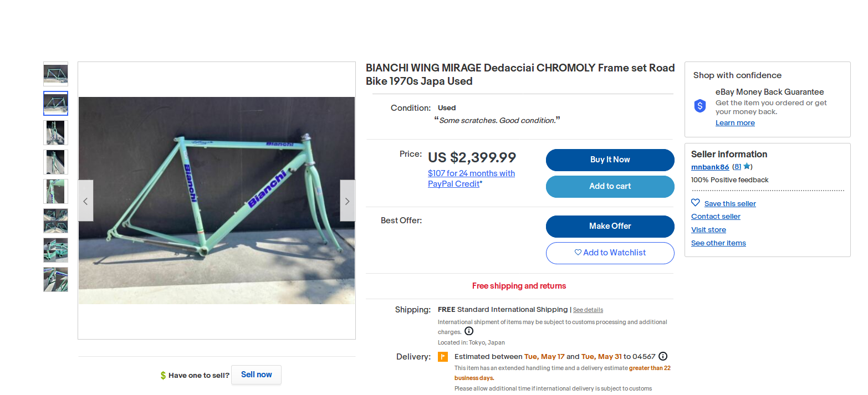Show the next product image
The height and width of the screenshot is (395, 868).
348,201
